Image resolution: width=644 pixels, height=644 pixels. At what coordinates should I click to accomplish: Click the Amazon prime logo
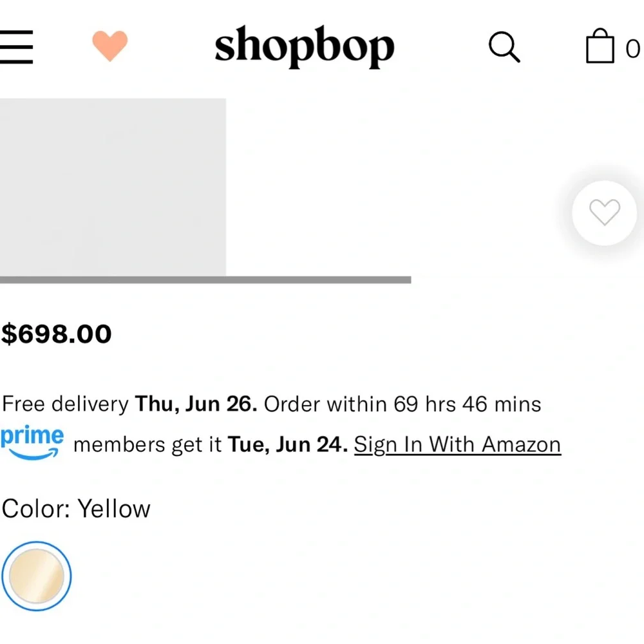[32, 442]
